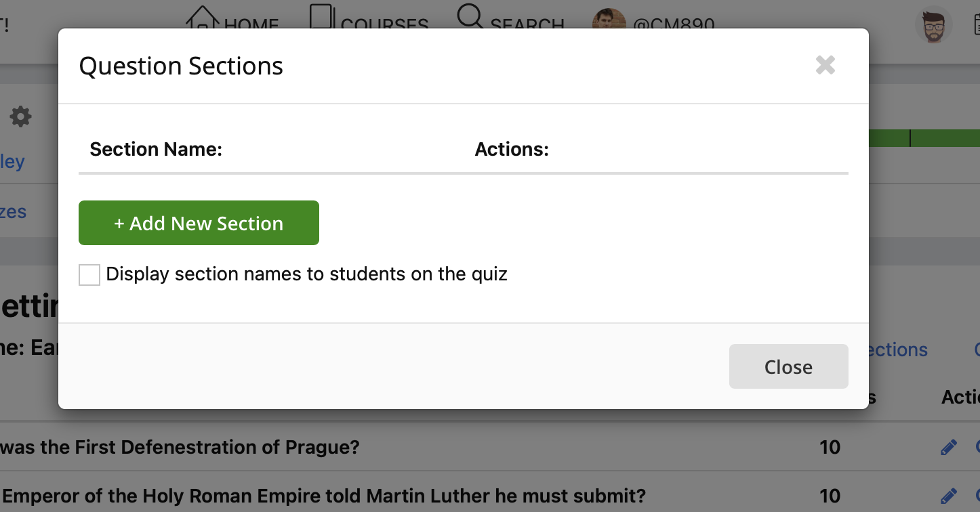Edit the Defenestration of Prague question via pencil
This screenshot has height=512, width=980.
click(x=949, y=447)
